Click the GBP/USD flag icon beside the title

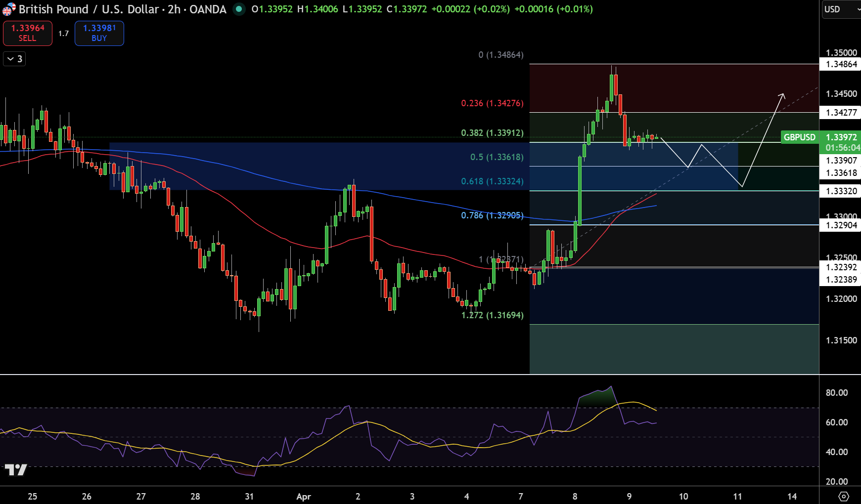(x=9, y=9)
